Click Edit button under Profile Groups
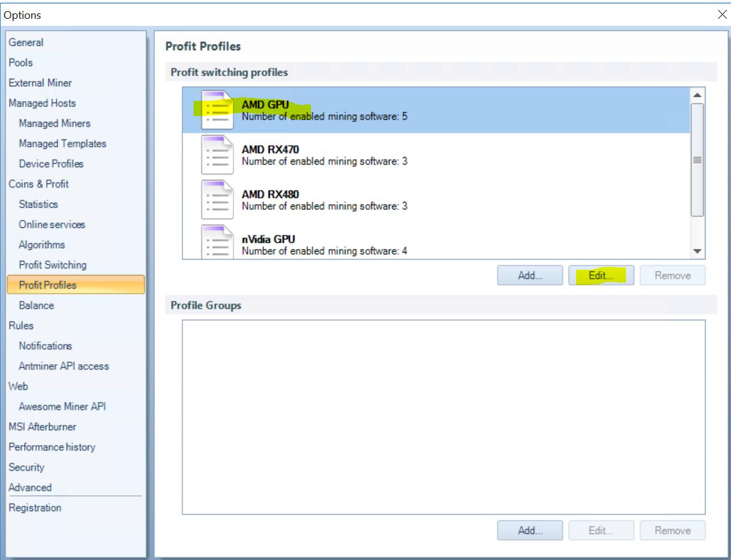Viewport: 731px width, 560px height. 601,531
